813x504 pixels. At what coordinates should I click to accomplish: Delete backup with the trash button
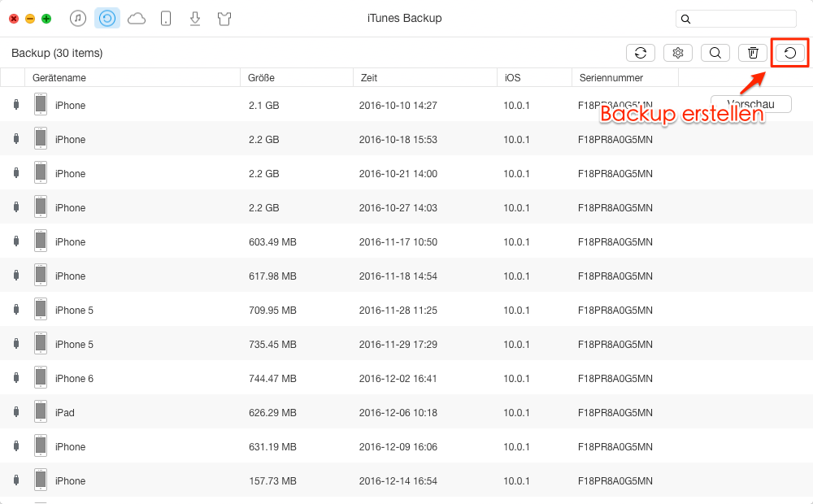tap(752, 53)
